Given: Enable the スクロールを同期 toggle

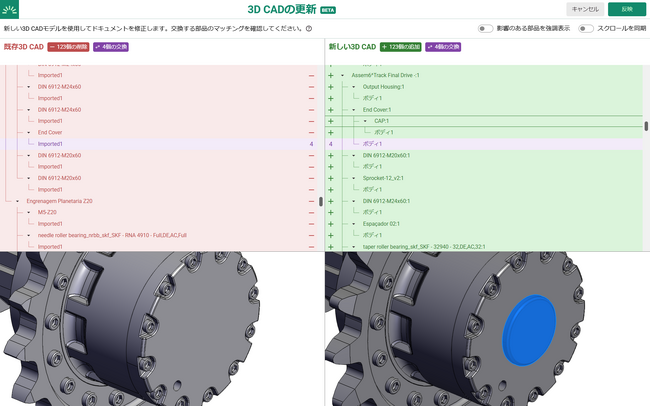Looking at the screenshot, I should coord(585,29).
